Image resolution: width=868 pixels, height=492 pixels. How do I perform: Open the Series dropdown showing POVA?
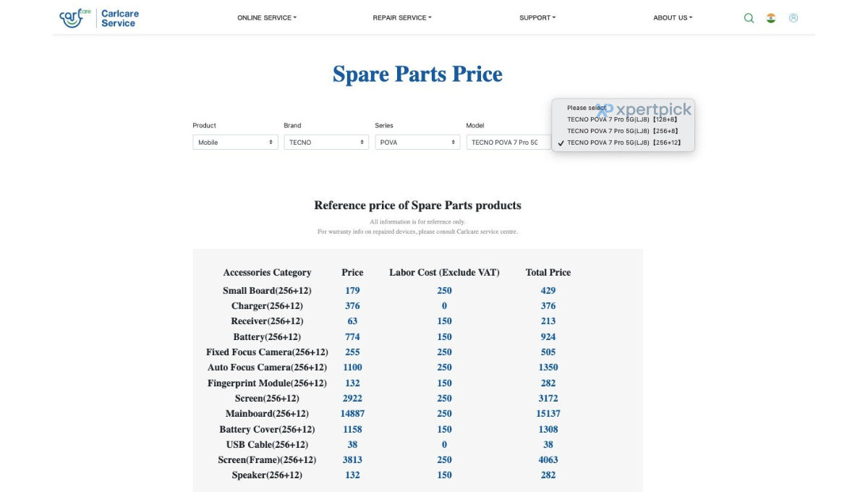point(418,143)
